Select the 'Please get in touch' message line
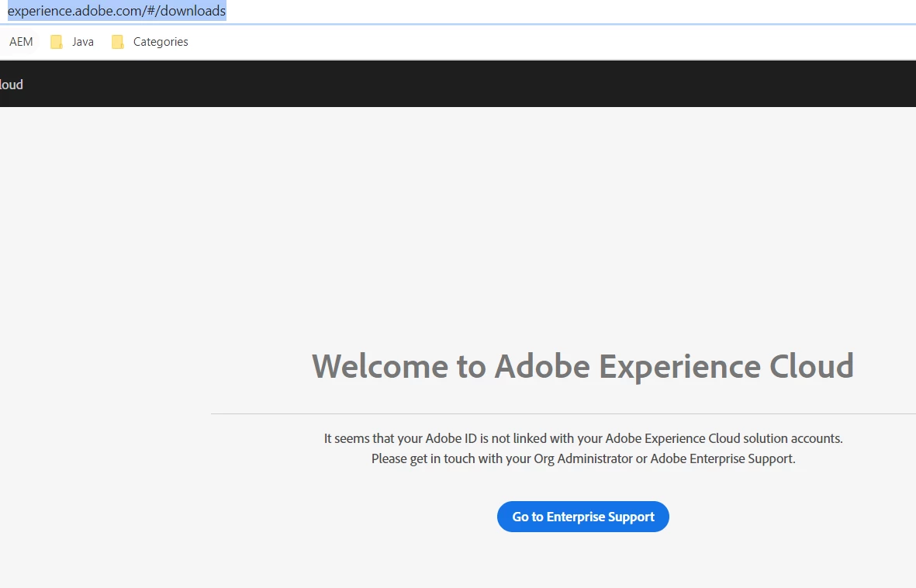Viewport: 916px width, 588px height. [583, 458]
